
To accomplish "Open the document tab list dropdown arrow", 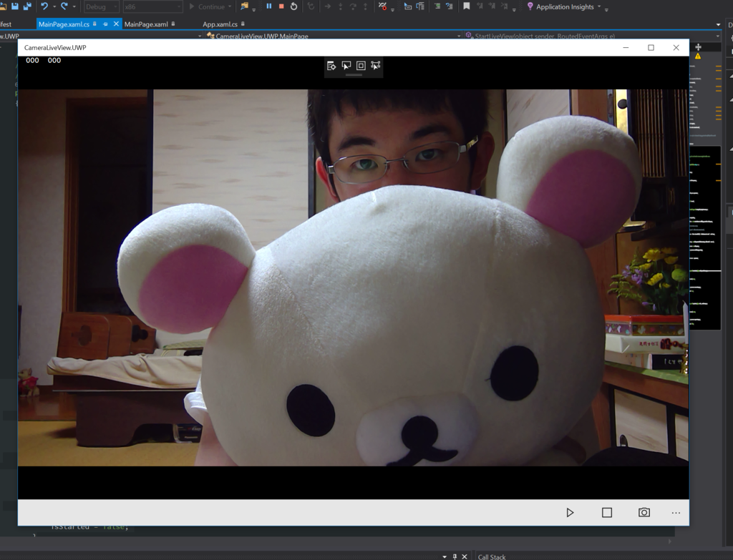I will pyautogui.click(x=718, y=24).
